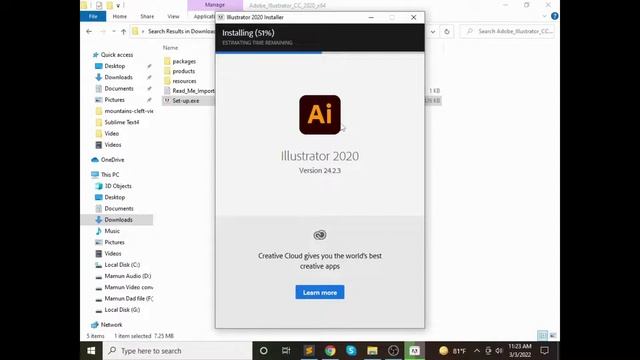This screenshot has width=640, height=360.
Task: Open Google Chrome from taskbar
Action: click(330, 351)
